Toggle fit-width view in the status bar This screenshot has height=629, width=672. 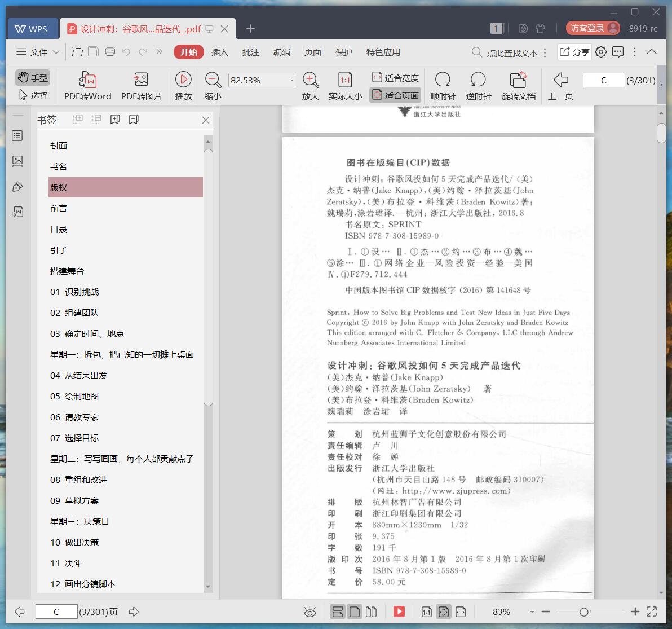tap(461, 612)
